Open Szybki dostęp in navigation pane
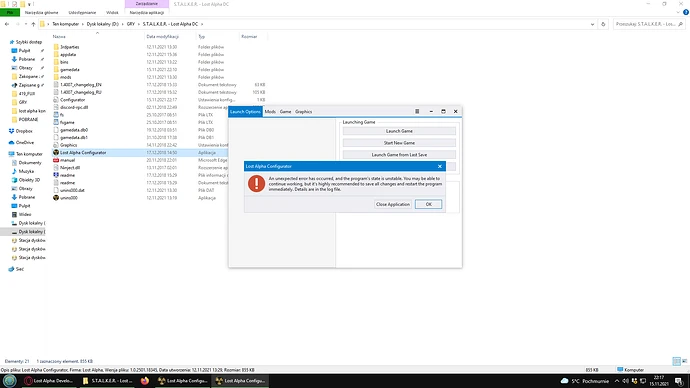690x388 pixels. point(29,42)
